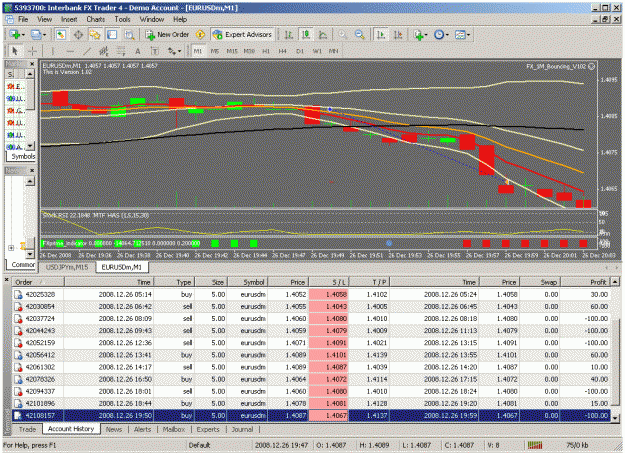This screenshot has height=453, width=625.
Task: Click the Zoom Out magnifier icon
Action: tap(360, 35)
